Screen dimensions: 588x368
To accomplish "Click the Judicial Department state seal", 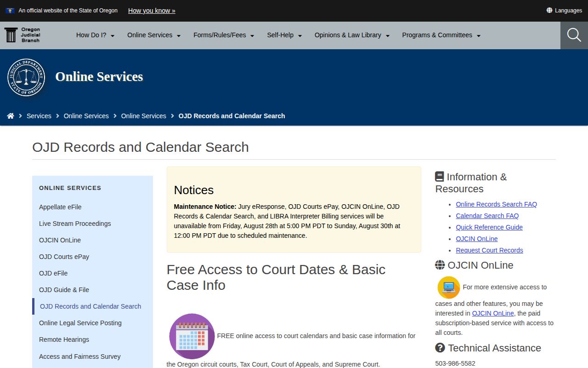I will pos(26,77).
